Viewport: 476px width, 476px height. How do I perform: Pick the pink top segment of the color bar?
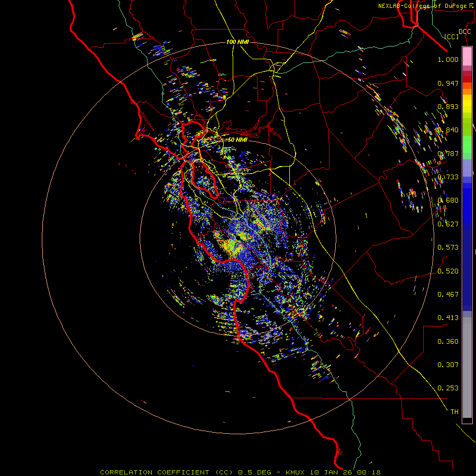tap(467, 57)
